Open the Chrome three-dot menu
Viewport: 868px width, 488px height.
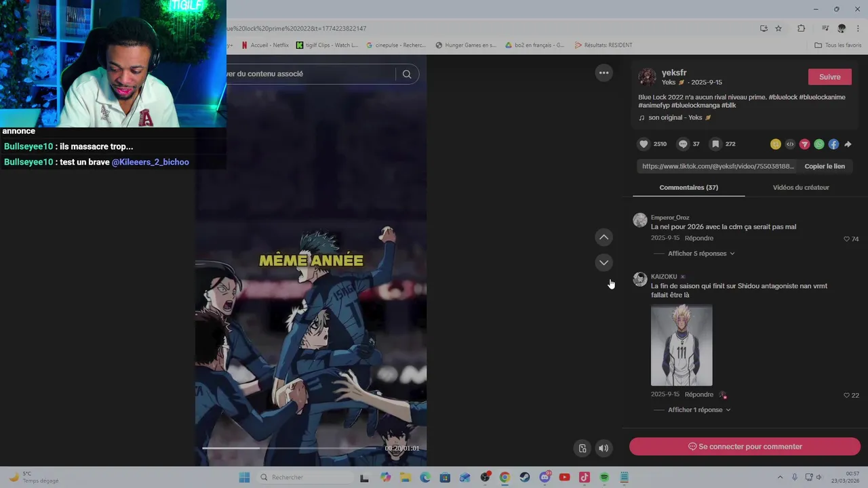click(x=858, y=28)
